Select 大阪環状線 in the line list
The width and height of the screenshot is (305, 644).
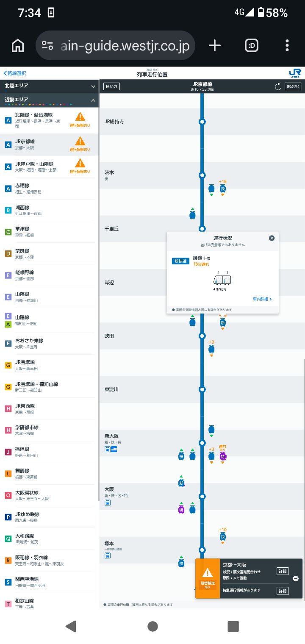(49, 495)
